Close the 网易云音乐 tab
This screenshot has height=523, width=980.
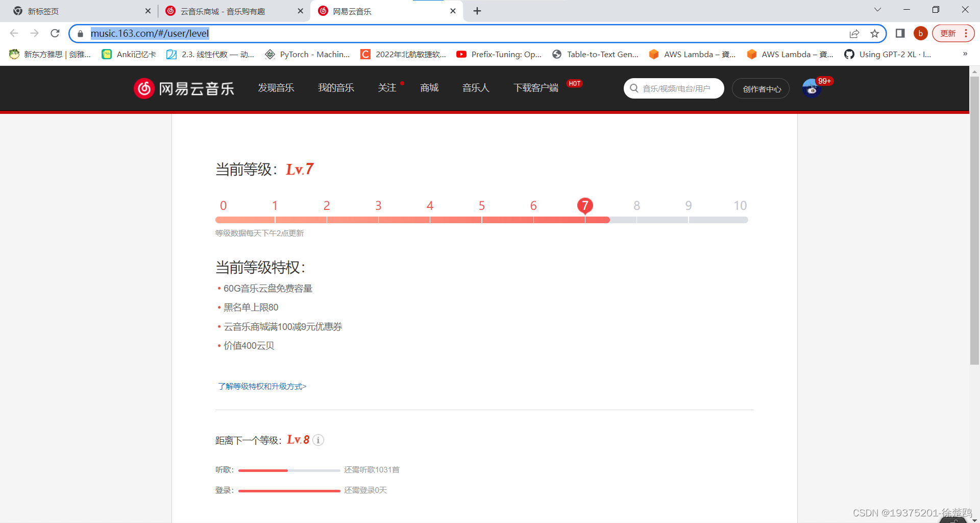tap(453, 11)
